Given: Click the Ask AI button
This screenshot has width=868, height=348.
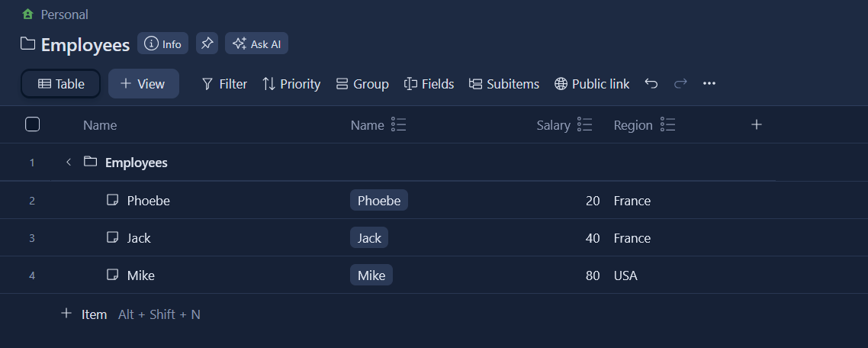Looking at the screenshot, I should click(256, 43).
